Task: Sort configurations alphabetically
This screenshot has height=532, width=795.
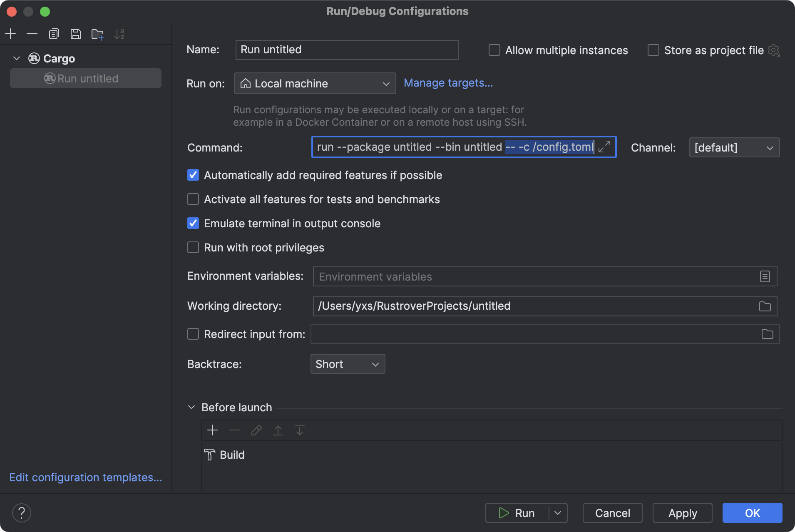Action: pyautogui.click(x=119, y=34)
